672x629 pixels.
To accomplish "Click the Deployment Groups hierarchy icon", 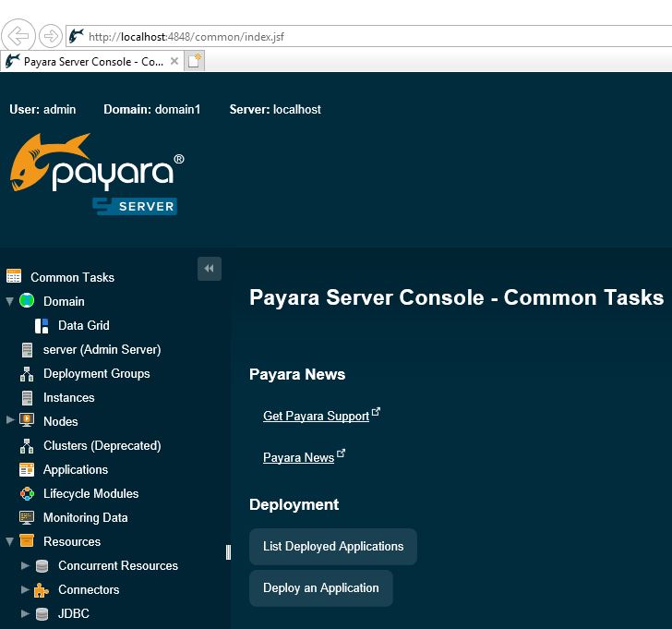I will [x=27, y=374].
